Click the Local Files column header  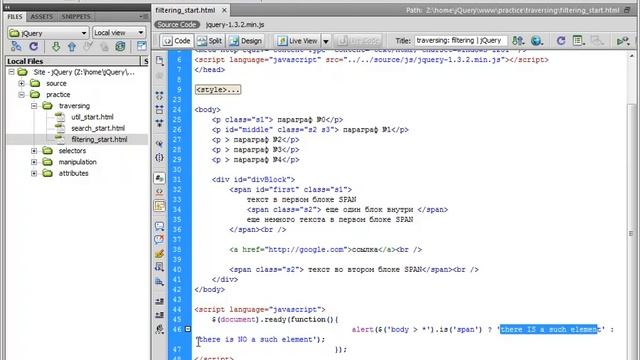(x=73, y=61)
